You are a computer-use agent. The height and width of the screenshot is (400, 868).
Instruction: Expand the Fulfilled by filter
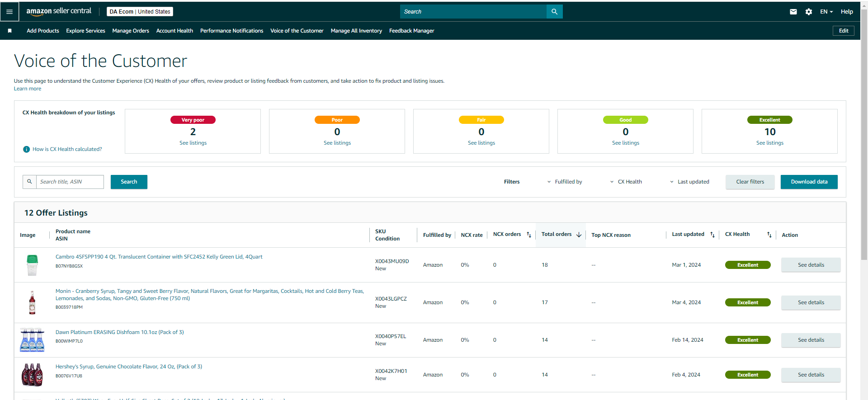click(565, 182)
